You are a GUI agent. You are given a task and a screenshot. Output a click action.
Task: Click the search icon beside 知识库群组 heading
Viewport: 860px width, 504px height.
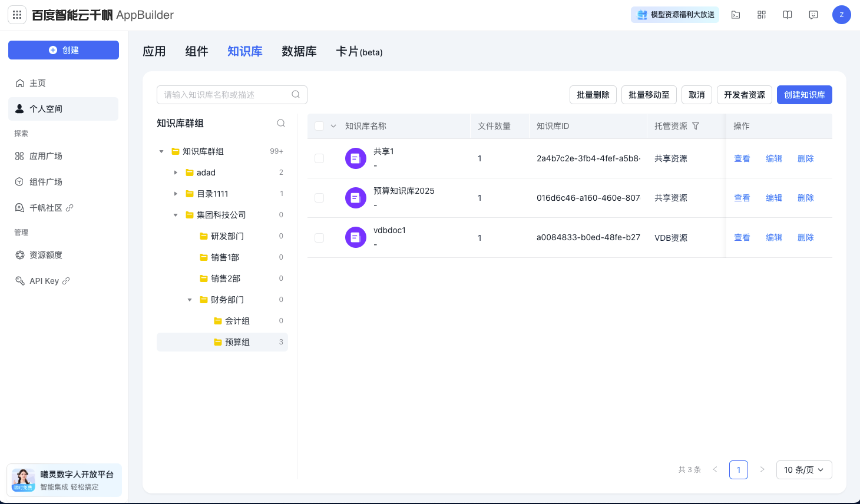281,123
